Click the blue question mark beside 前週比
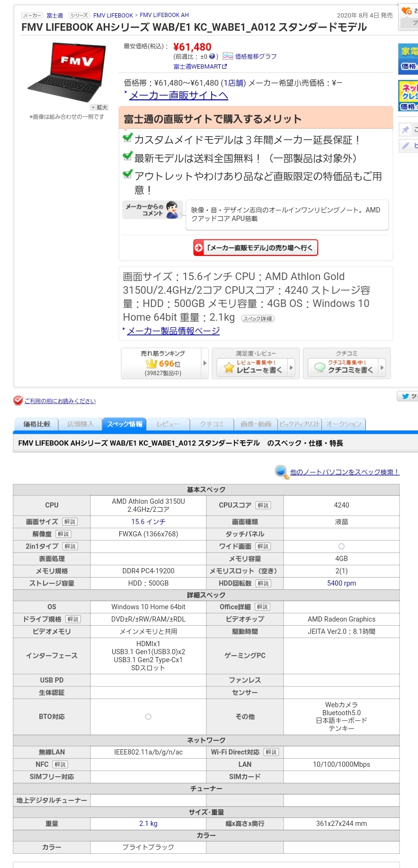The width and height of the screenshot is (418, 868). click(x=212, y=56)
